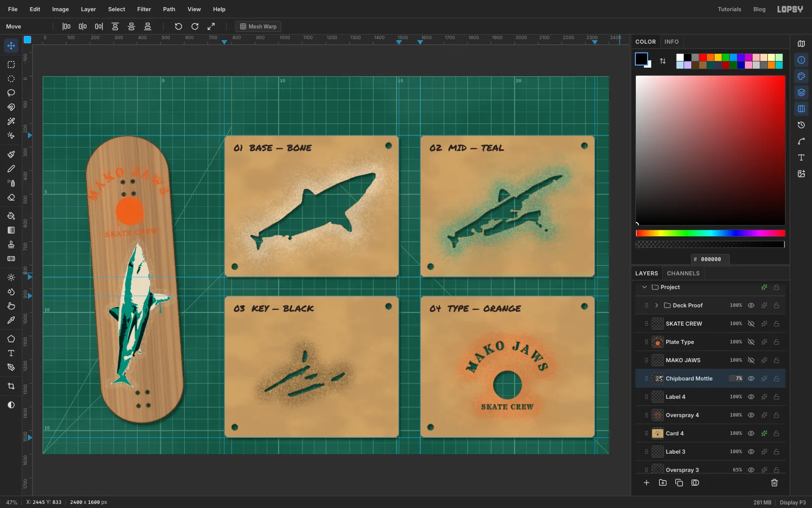Collapse the Project group
The height and width of the screenshot is (508, 812).
tap(645, 287)
